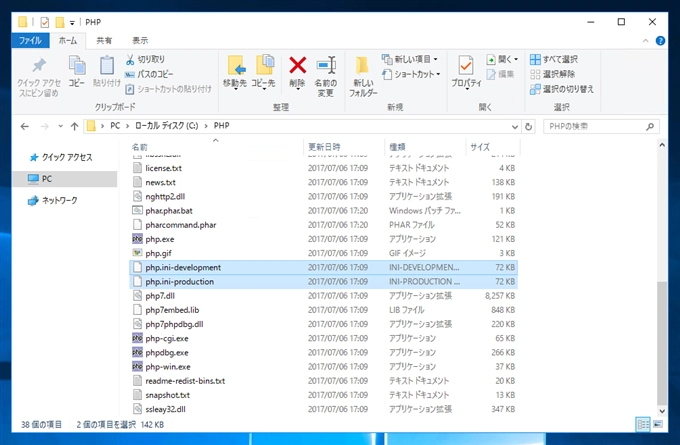This screenshot has width=680, height=445.
Task: Select ssleay32.dll file
Action: pos(323,409)
